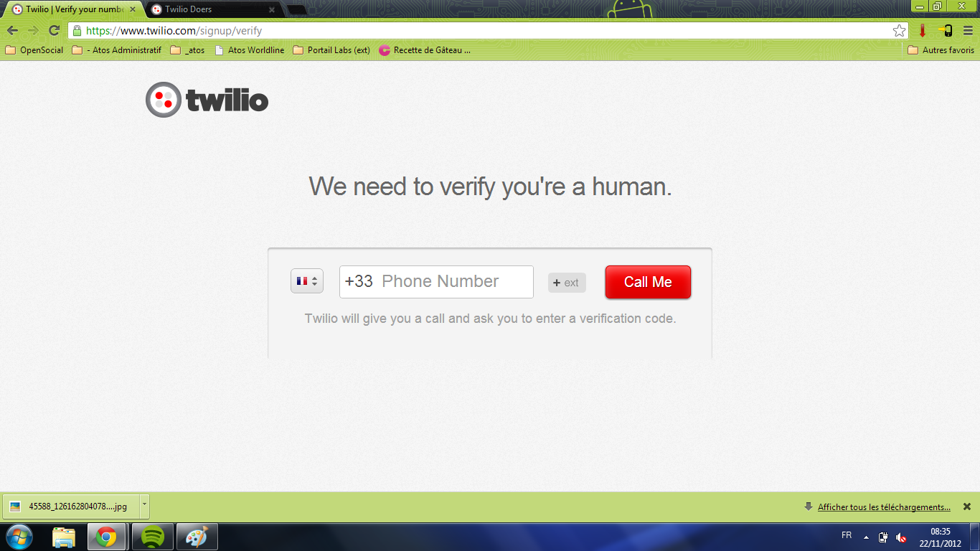The width and height of the screenshot is (980, 551).
Task: Reload the page with the refresh icon
Action: click(54, 30)
